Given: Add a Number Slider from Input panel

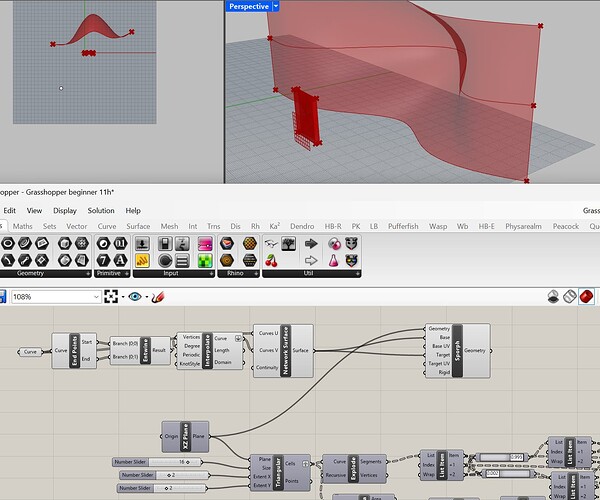Looking at the screenshot, I should point(142,243).
